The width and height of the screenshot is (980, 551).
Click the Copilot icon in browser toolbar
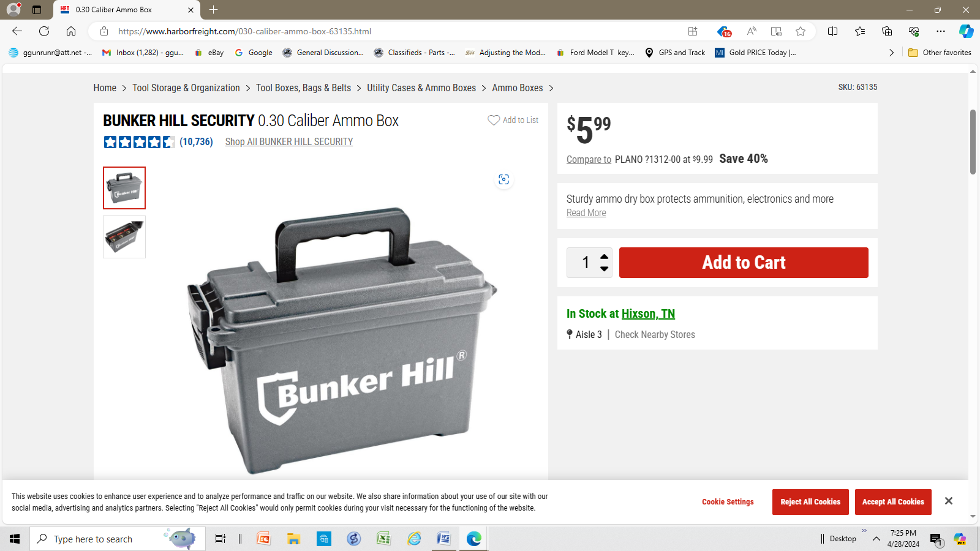coord(966,31)
